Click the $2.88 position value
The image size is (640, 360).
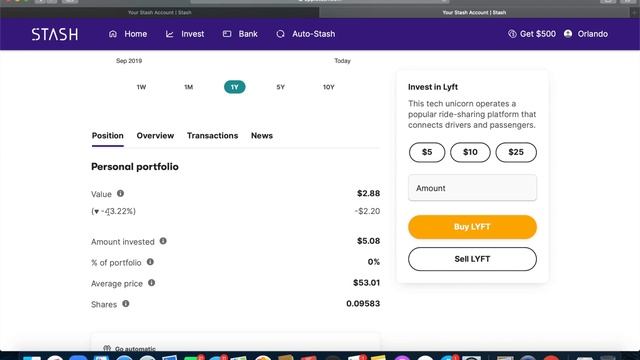(369, 193)
